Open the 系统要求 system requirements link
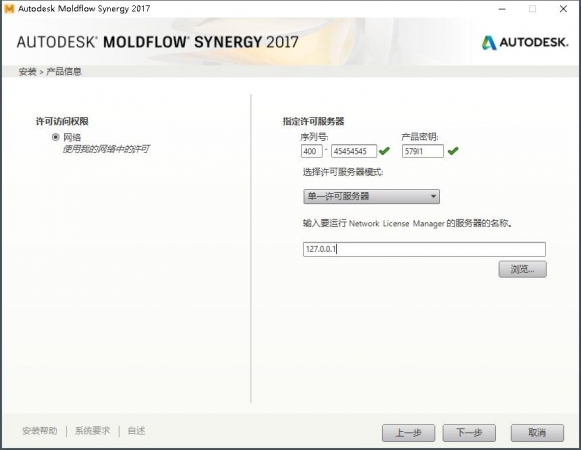The width and height of the screenshot is (581, 450). click(x=93, y=431)
